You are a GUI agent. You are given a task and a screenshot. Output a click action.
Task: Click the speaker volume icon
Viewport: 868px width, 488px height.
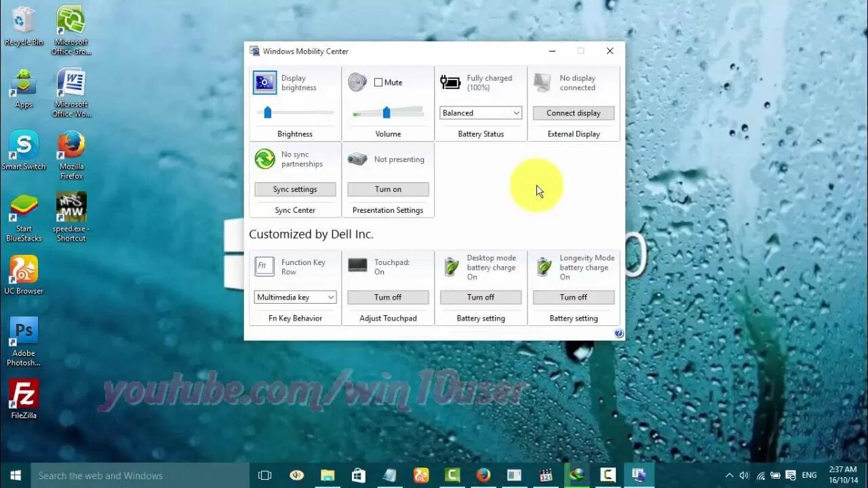pos(357,82)
